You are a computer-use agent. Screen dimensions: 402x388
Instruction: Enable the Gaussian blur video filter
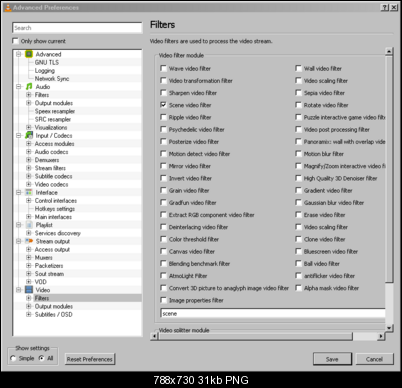(x=298, y=202)
